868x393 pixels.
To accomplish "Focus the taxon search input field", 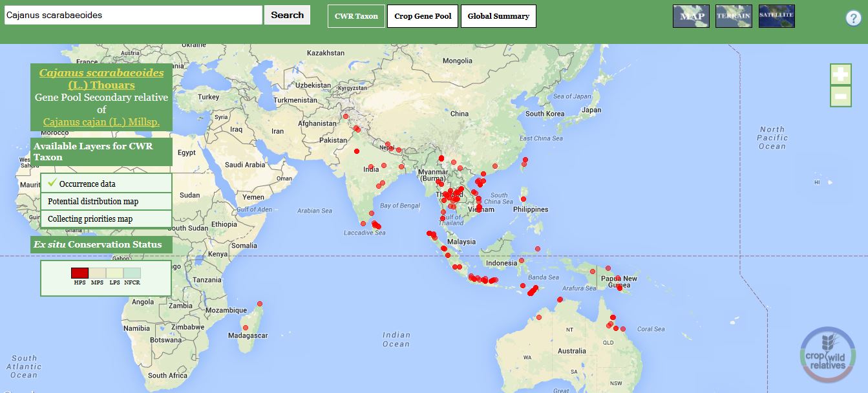I will (133, 15).
